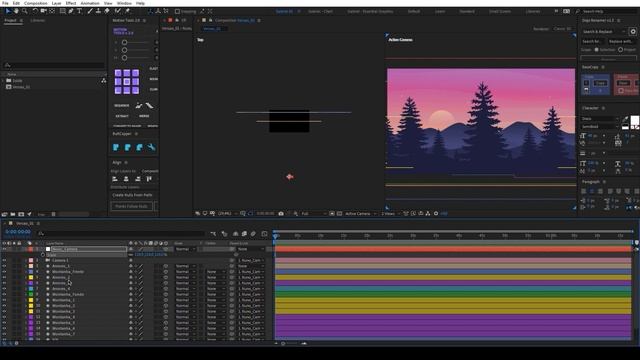Open the Parent dropdown for Camera 1 layer
Screen dimensions: 640x360
[251, 260]
